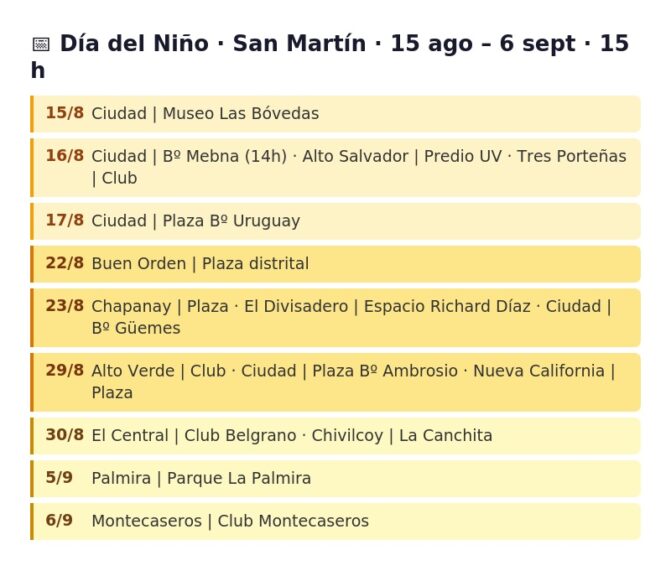Open the 30/8 El Central Club Belgrano entry
This screenshot has height=576, width=671.
coord(336,436)
